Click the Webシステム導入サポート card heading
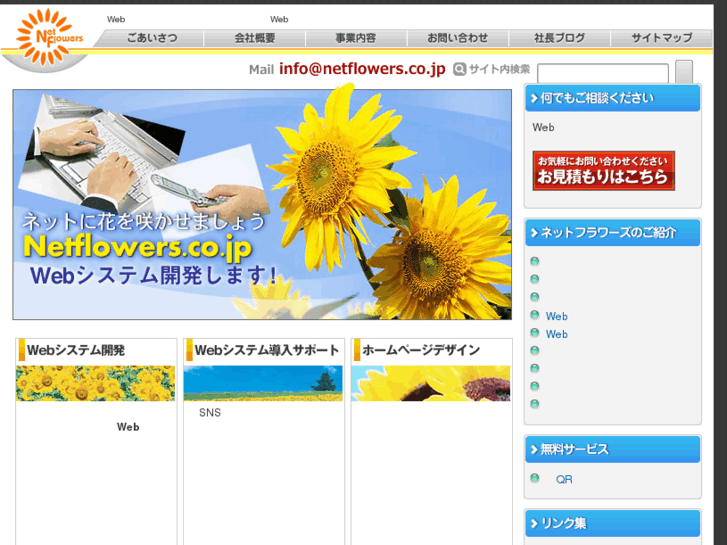The width and height of the screenshot is (727, 545). tap(267, 350)
